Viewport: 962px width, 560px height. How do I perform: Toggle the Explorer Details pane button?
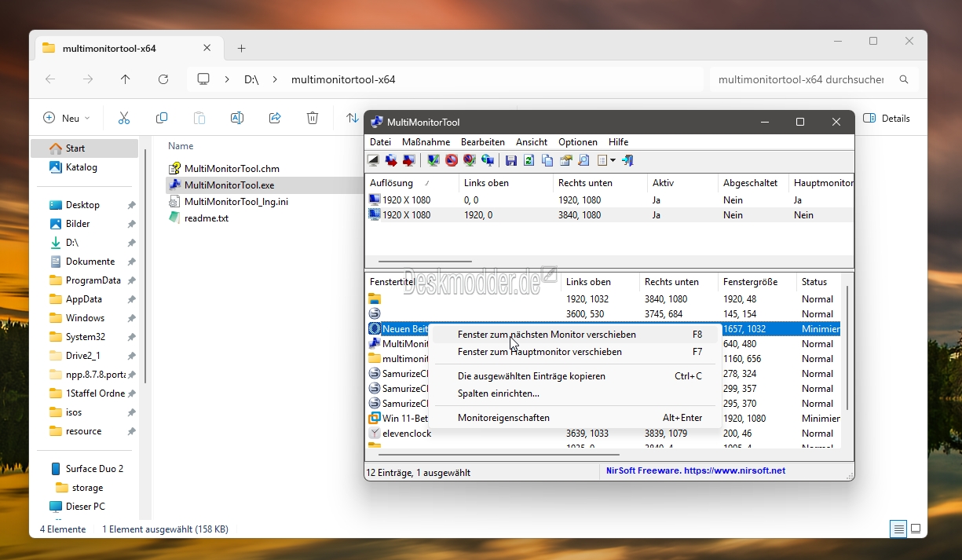coord(887,118)
